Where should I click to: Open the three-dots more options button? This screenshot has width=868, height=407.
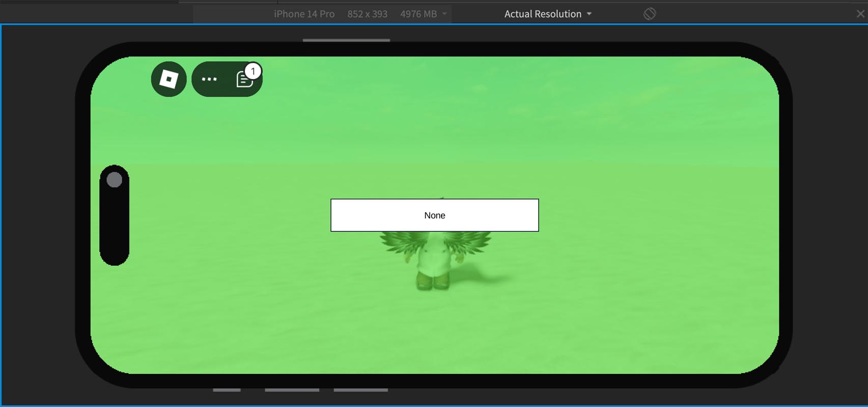click(x=209, y=79)
